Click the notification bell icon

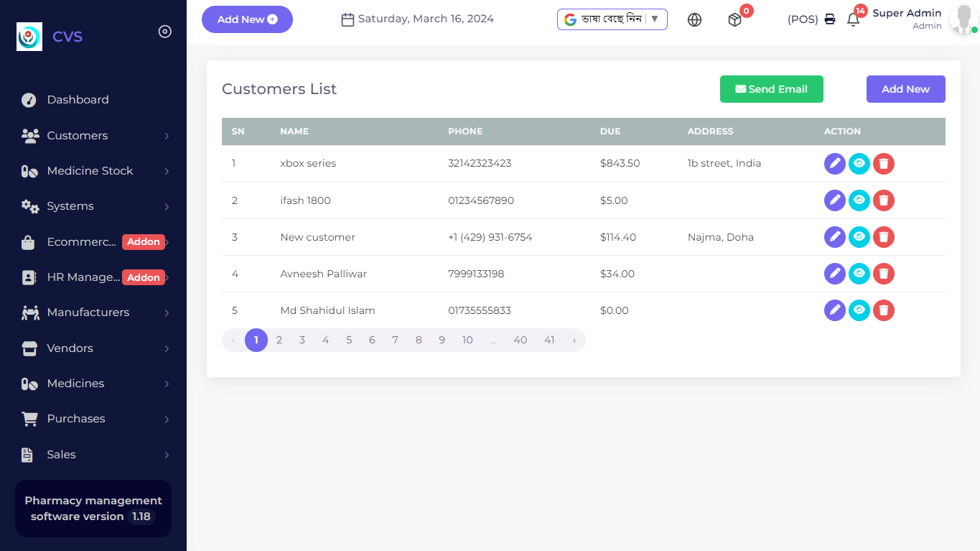853,20
